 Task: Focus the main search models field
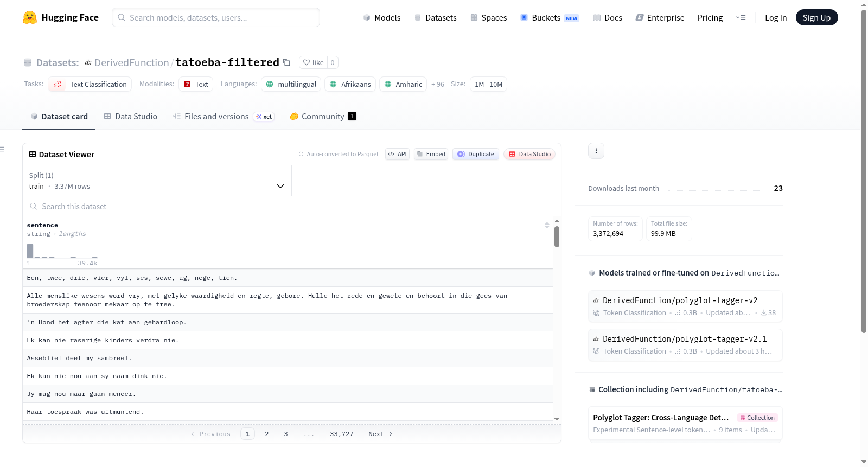pos(216,17)
